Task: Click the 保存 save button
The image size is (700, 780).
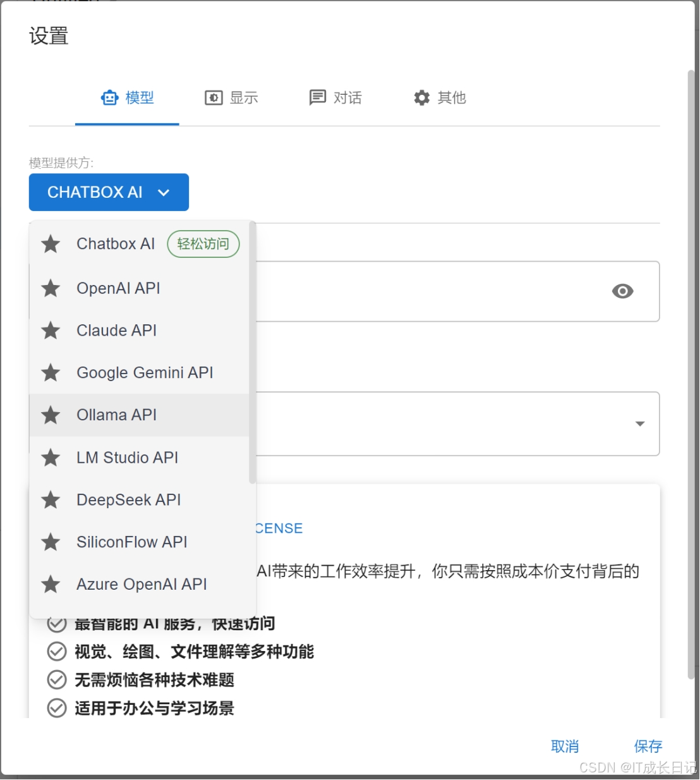Action: click(x=648, y=746)
